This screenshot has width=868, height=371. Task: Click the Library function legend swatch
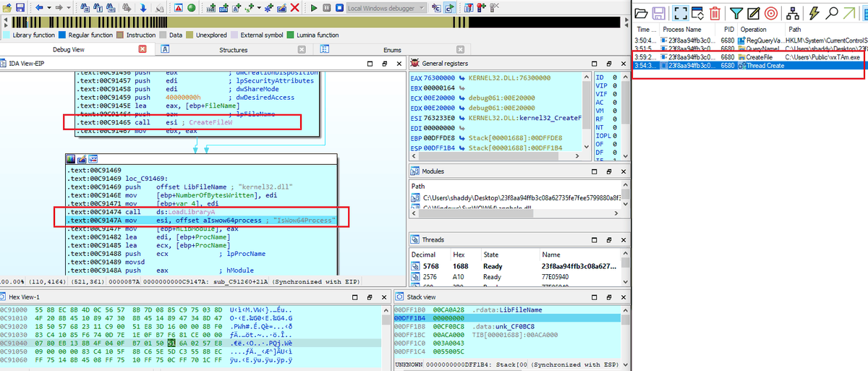7,34
